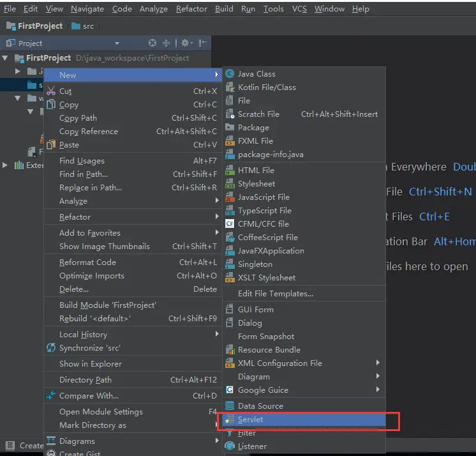Choose Open Module Settings

pos(133,412)
